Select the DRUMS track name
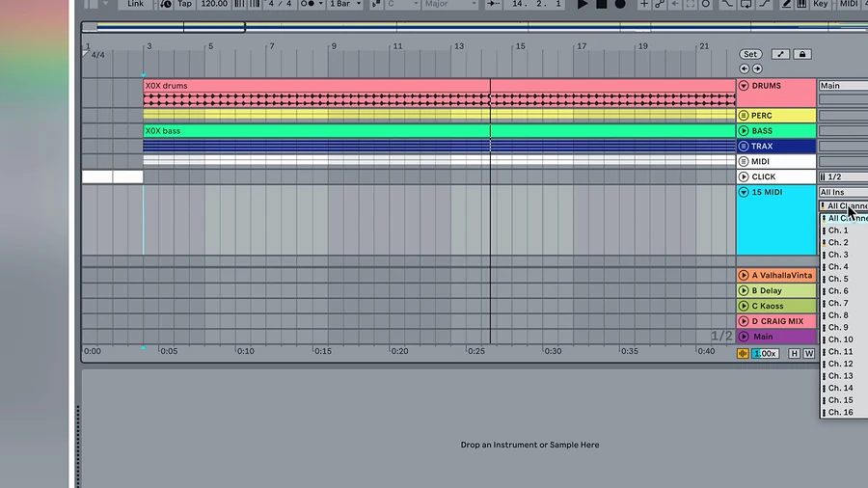This screenshot has width=868, height=488. click(x=766, y=86)
